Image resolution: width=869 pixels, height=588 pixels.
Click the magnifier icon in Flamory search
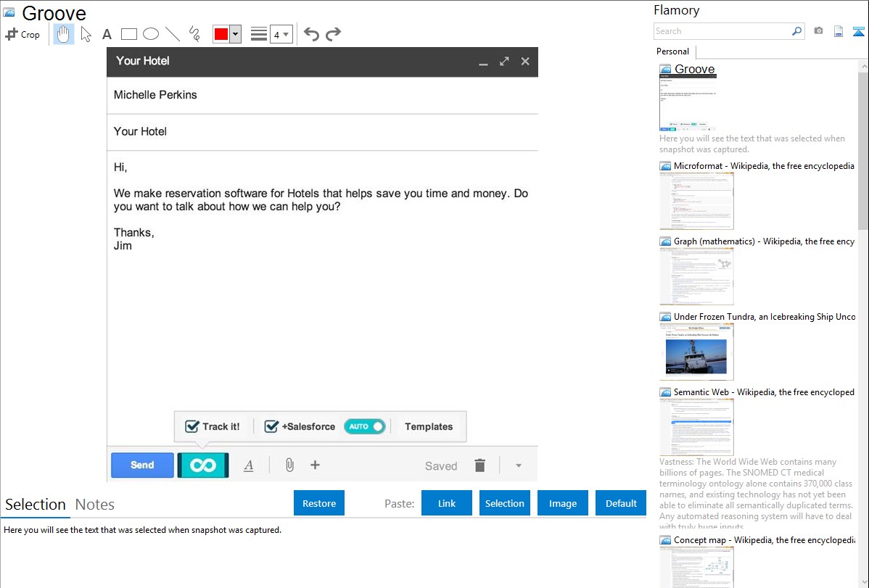click(797, 31)
